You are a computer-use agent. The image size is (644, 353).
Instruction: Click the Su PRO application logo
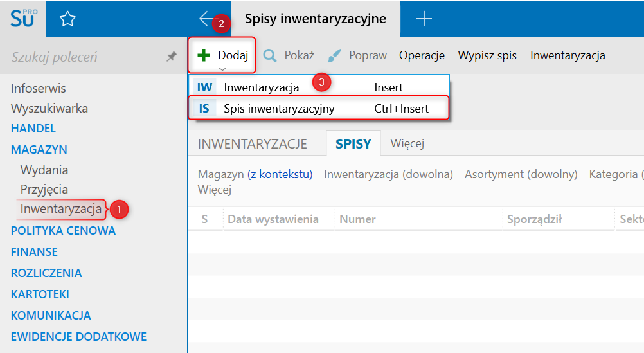pyautogui.click(x=23, y=19)
